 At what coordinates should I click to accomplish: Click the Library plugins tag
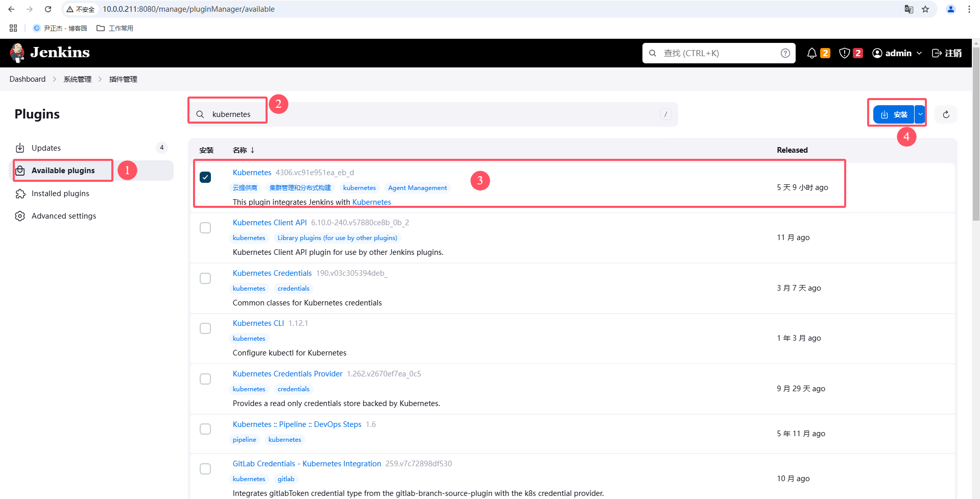click(338, 238)
